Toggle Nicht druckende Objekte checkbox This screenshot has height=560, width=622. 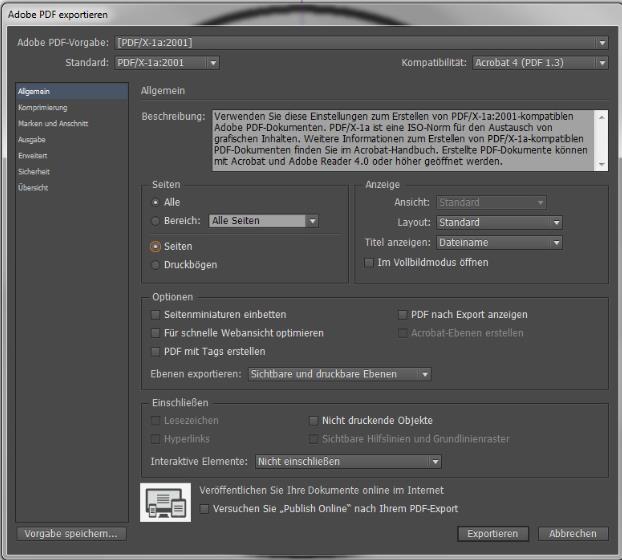313,421
